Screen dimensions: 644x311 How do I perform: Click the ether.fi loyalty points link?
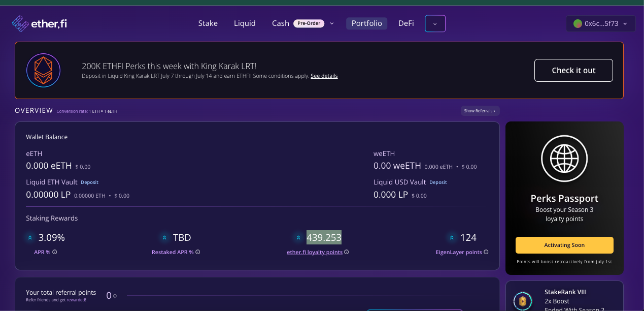(x=315, y=252)
